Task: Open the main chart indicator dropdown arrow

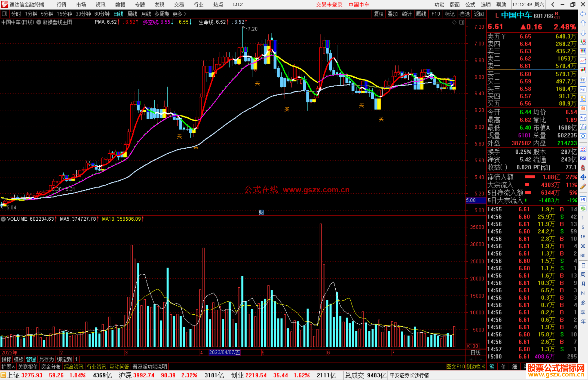Action: (39, 22)
